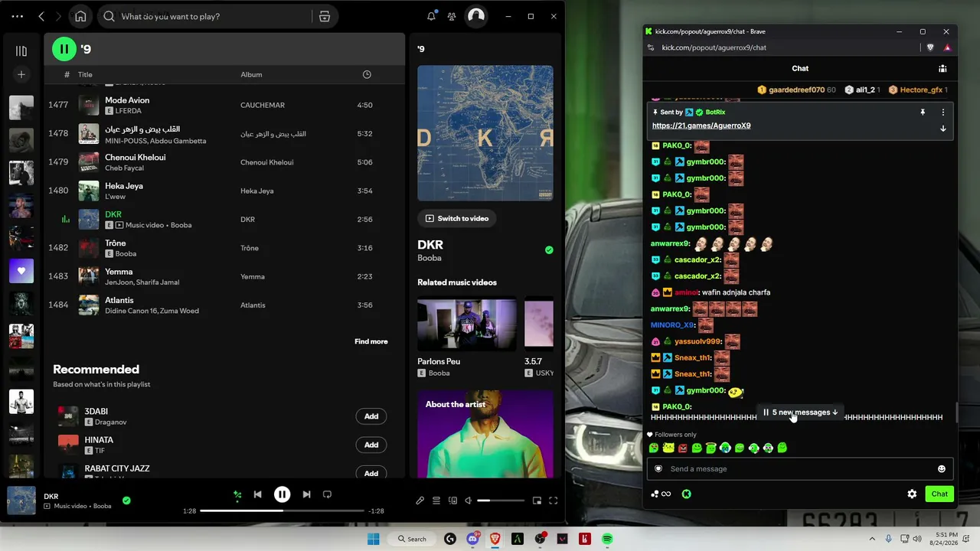
Task: Click the 5 new messages button
Action: click(x=801, y=412)
